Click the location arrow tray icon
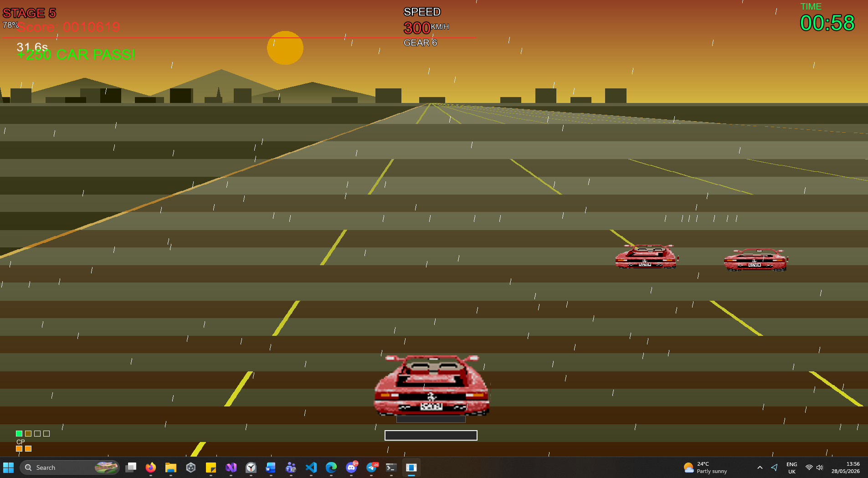 (774, 468)
